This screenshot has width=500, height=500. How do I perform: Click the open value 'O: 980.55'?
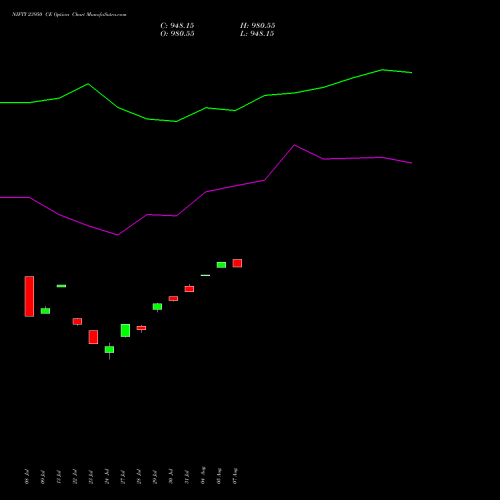pos(177,34)
